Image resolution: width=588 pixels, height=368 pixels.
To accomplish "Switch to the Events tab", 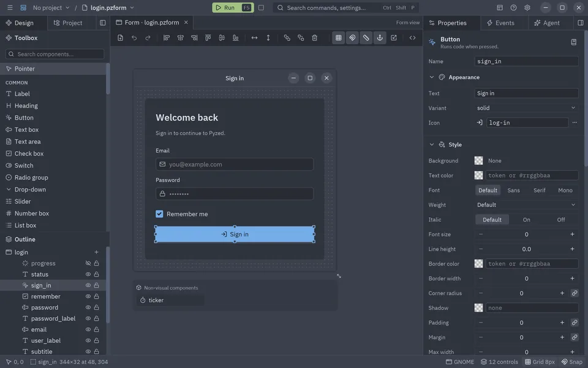I will (x=500, y=23).
